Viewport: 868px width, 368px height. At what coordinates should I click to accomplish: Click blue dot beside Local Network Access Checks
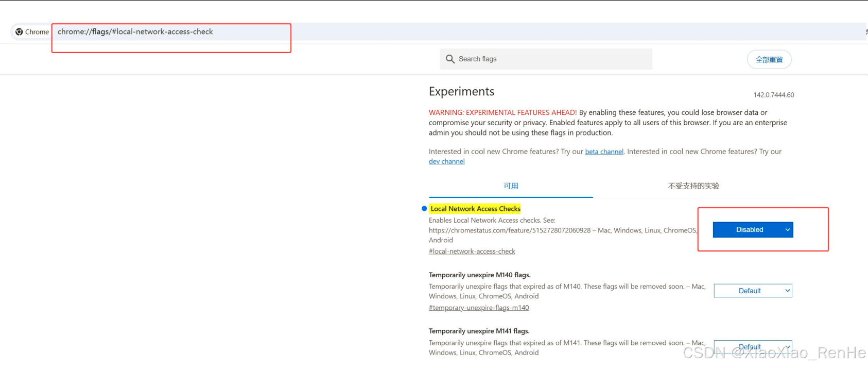[x=424, y=209]
